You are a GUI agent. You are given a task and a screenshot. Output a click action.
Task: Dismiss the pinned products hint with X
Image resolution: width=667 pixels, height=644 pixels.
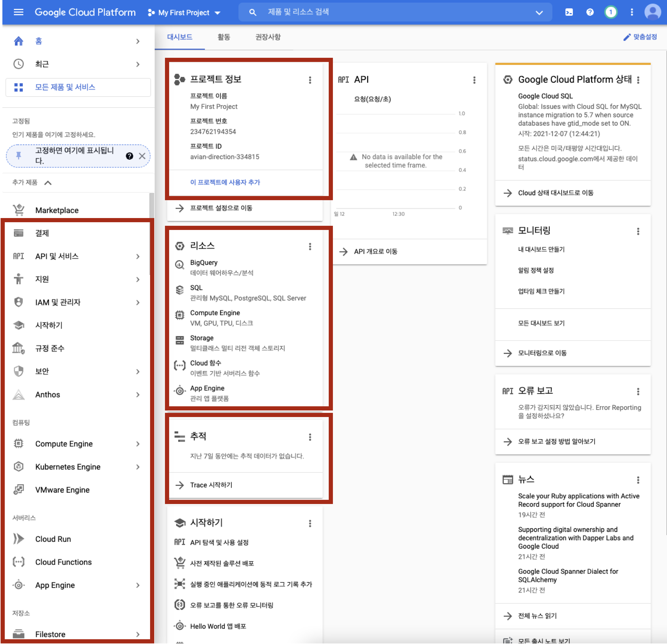[x=142, y=156]
